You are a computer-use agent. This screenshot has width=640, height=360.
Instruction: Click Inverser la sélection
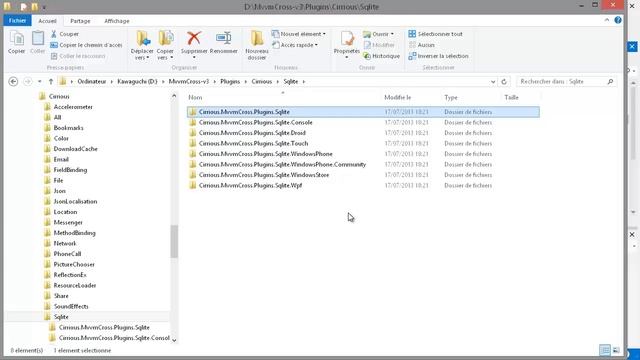tap(438, 56)
